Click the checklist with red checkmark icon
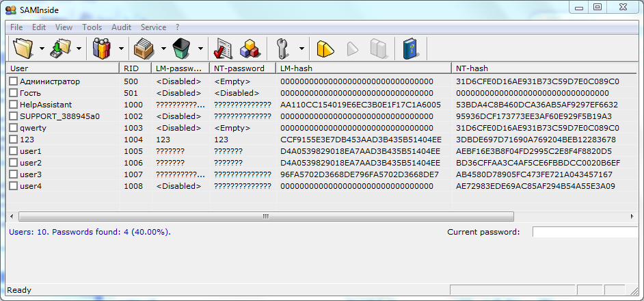This screenshot has width=644, height=301. (x=223, y=49)
